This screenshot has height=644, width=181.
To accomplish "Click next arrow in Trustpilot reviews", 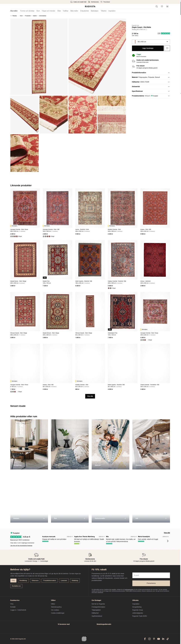I will [167, 541].
